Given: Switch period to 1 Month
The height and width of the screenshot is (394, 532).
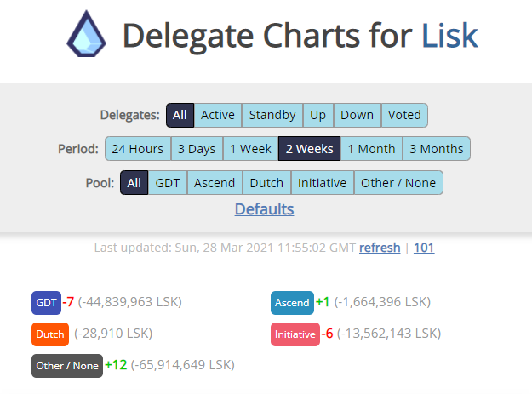Looking at the screenshot, I should pyautogui.click(x=371, y=149).
